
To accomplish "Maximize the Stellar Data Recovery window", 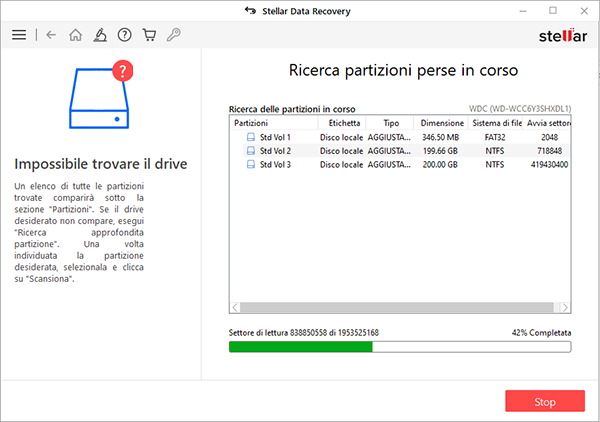I will pos(553,11).
